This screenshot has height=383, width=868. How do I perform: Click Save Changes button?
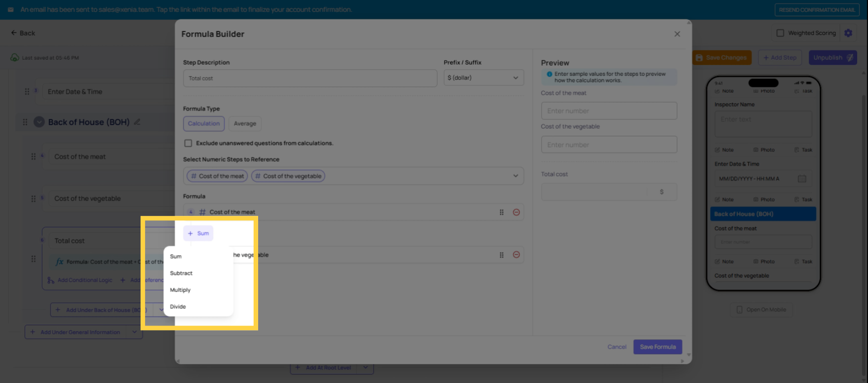coord(722,58)
